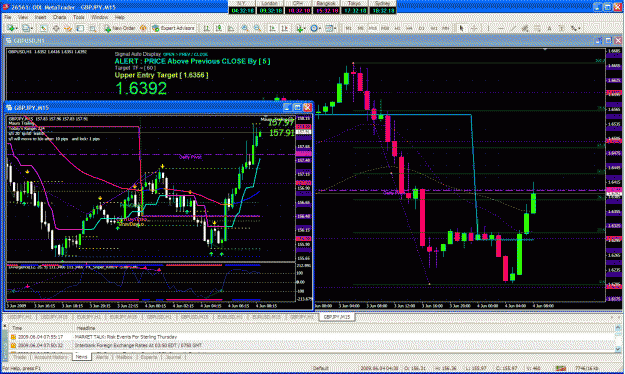Image resolution: width=625 pixels, height=374 pixels.
Task: Click the news list vertical scrollbar
Action: 618,338
